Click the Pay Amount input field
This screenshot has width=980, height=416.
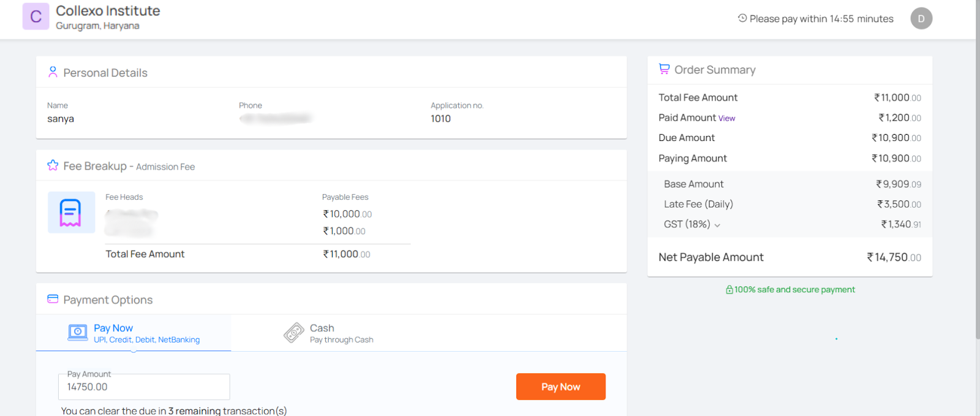(x=144, y=387)
